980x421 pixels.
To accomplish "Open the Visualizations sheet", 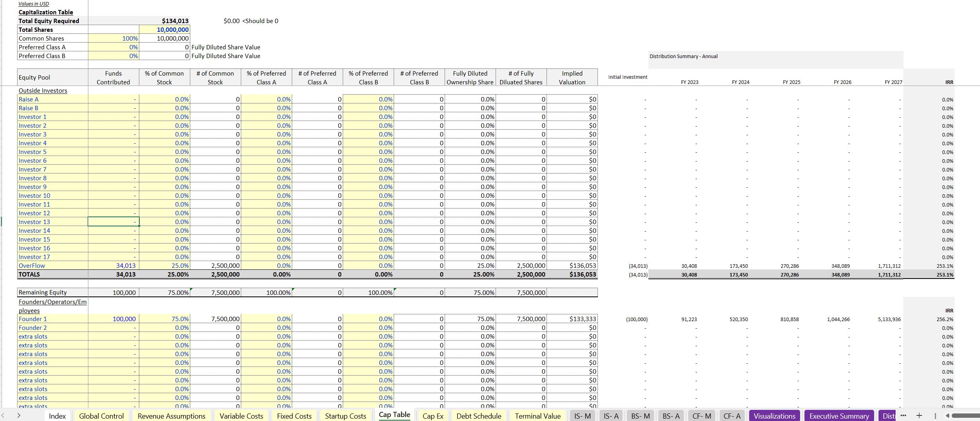I will [774, 416].
